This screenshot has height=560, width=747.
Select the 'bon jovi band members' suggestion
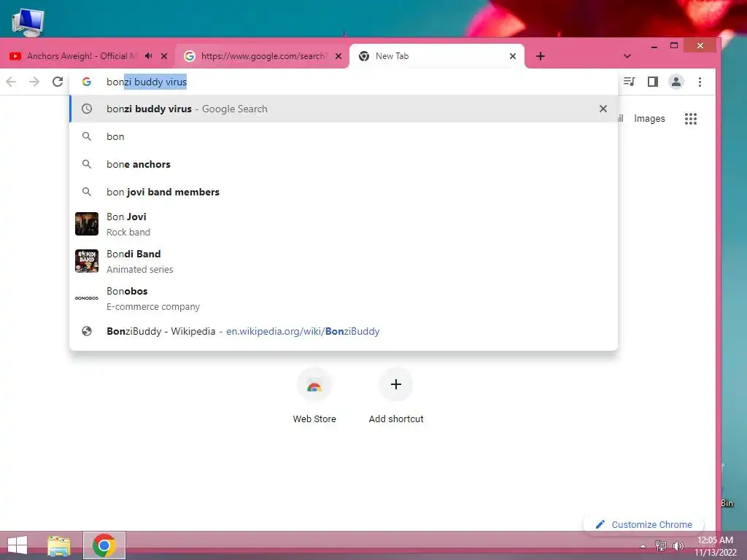tap(344, 192)
